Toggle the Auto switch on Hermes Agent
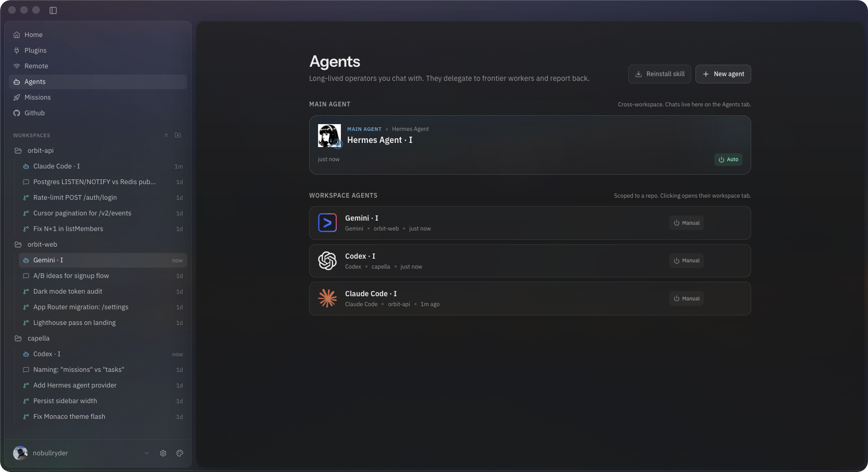This screenshot has width=868, height=472. 728,160
